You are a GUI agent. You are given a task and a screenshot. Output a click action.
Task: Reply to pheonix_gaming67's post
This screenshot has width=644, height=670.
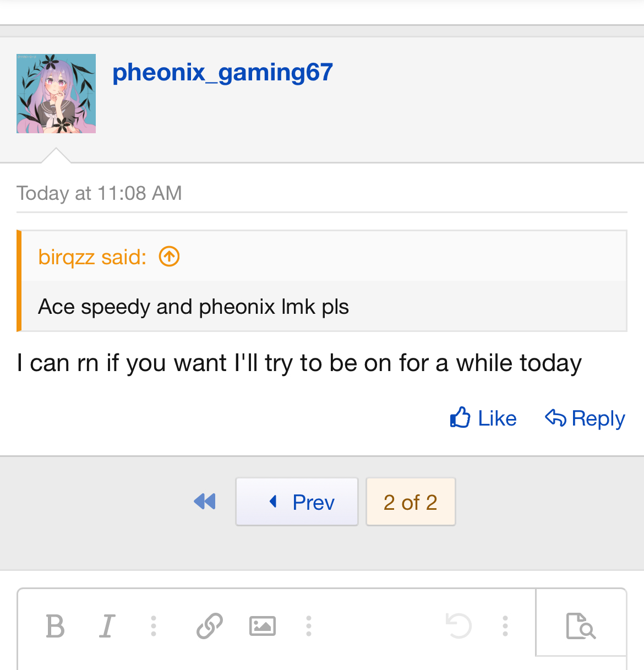585,418
